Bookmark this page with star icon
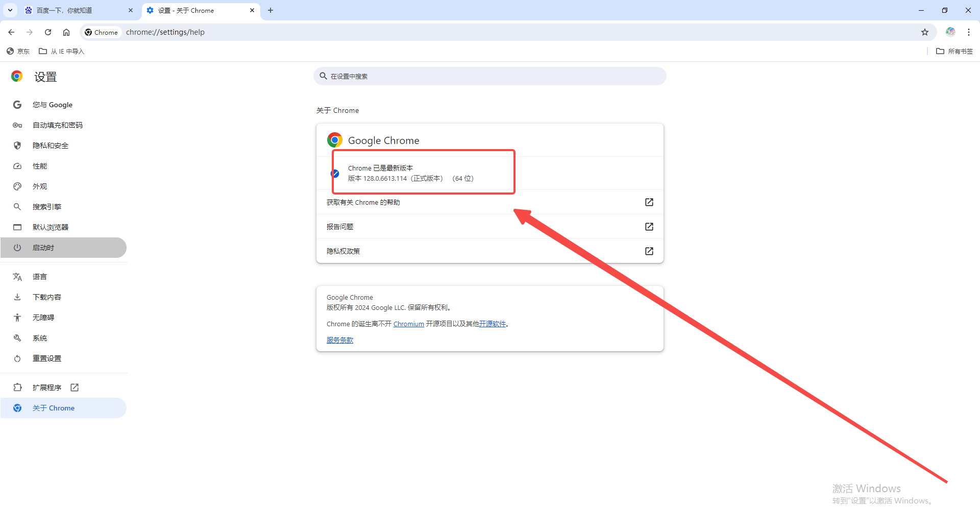This screenshot has height=531, width=980. point(925,32)
